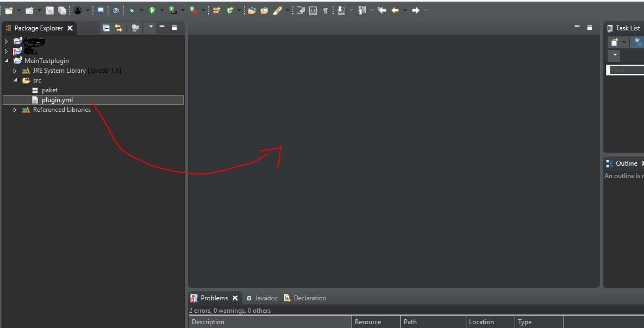Open the New wizard dropdown arrow

tap(18, 10)
